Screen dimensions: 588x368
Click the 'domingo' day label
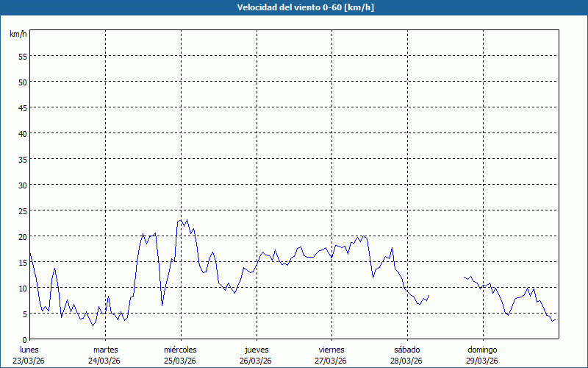click(482, 350)
